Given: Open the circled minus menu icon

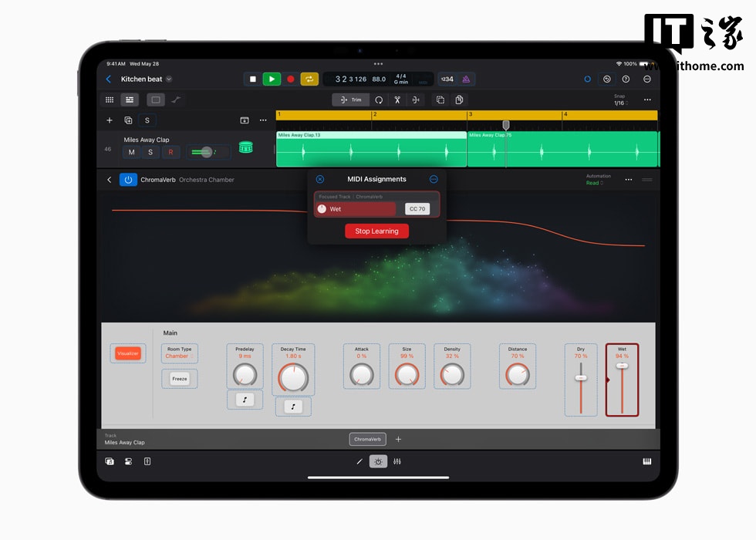Looking at the screenshot, I should pos(647,79).
